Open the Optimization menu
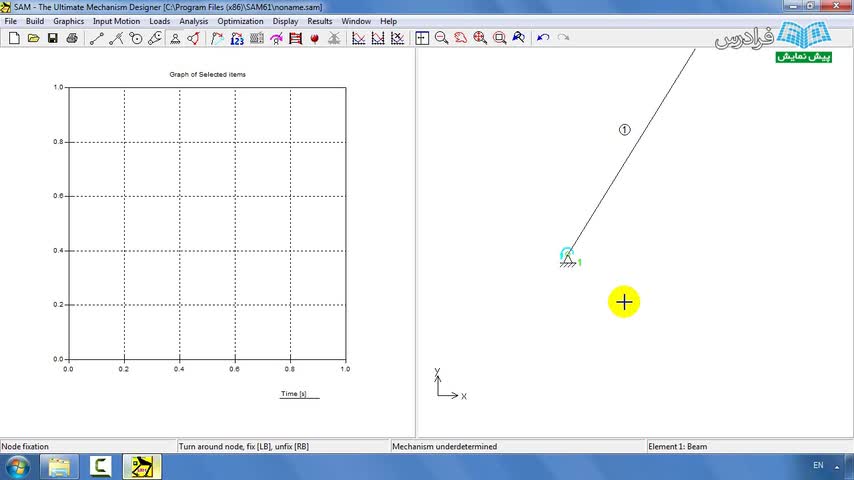 (240, 21)
